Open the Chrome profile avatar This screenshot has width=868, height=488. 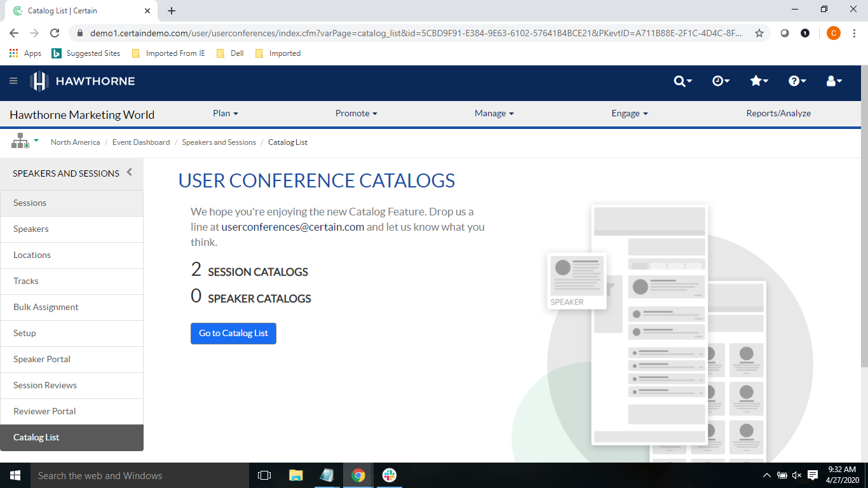click(834, 33)
